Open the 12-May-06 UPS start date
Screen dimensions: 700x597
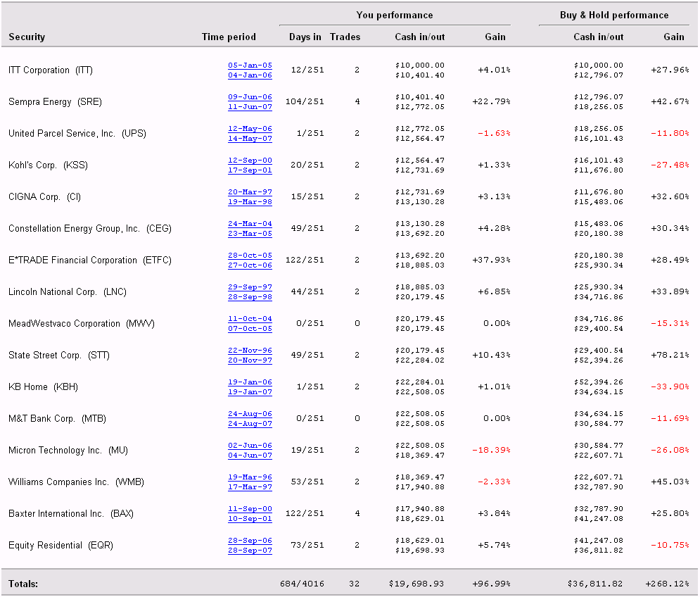(250, 129)
